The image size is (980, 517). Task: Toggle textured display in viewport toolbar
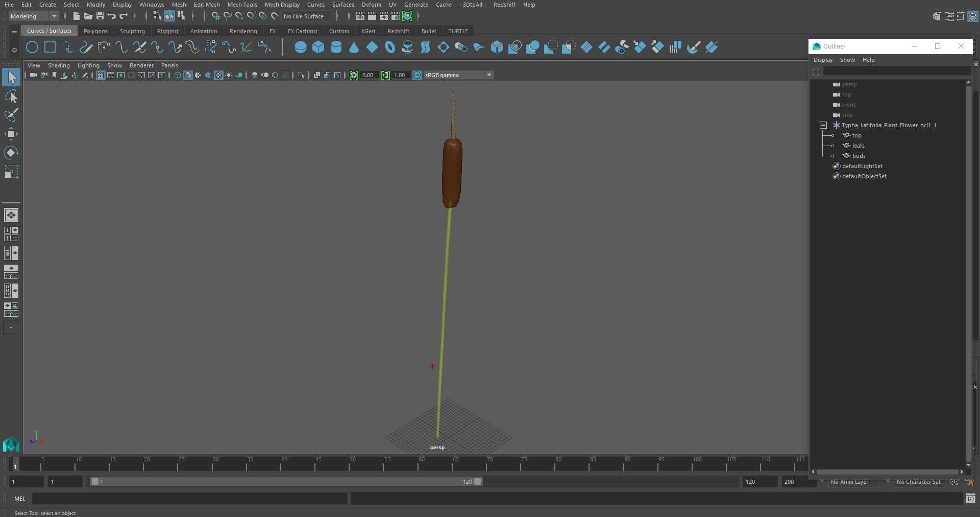[x=218, y=75]
